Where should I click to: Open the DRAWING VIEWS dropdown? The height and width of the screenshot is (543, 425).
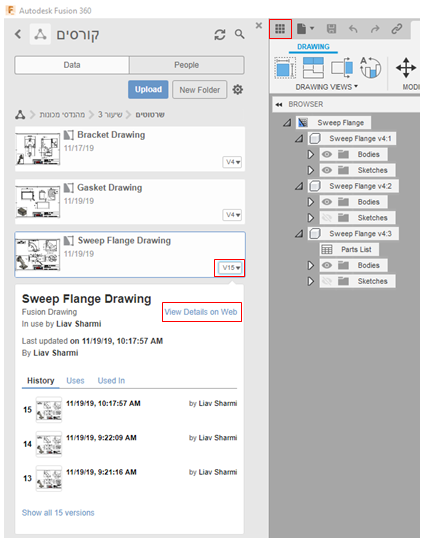pyautogui.click(x=326, y=87)
